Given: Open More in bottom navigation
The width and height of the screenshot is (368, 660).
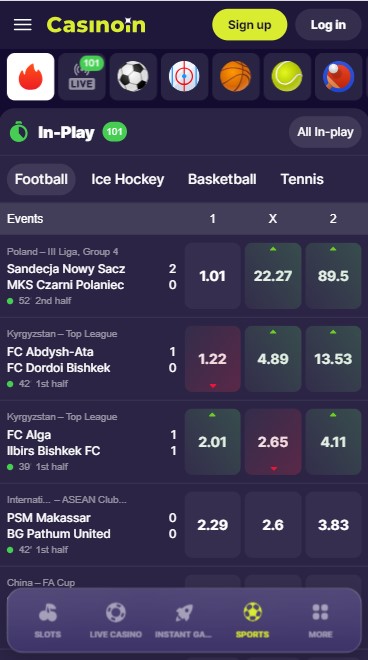Looking at the screenshot, I should click(320, 620).
